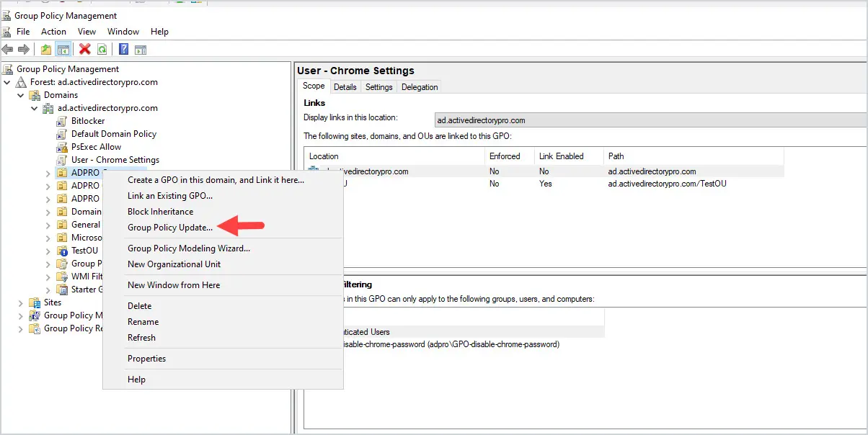This screenshot has width=868, height=435.
Task: Collapse the Domains tree node
Action: pyautogui.click(x=20, y=95)
